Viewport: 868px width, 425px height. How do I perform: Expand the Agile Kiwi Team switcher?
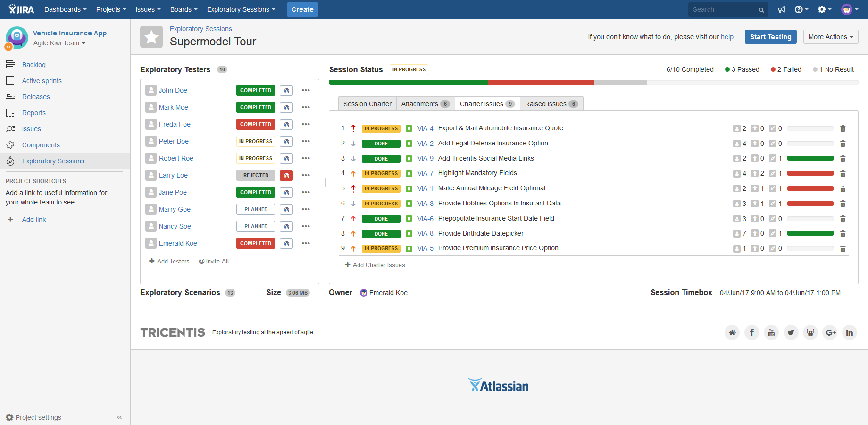tap(59, 43)
